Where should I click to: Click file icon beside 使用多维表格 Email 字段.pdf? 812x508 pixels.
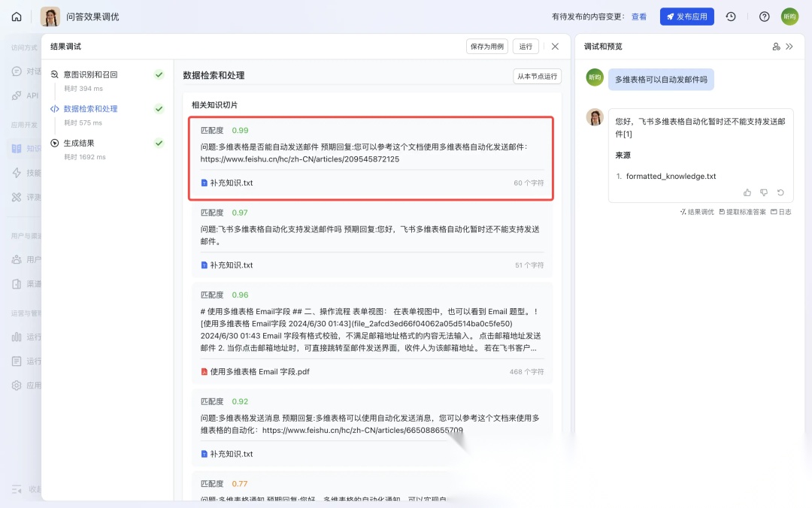(204, 372)
